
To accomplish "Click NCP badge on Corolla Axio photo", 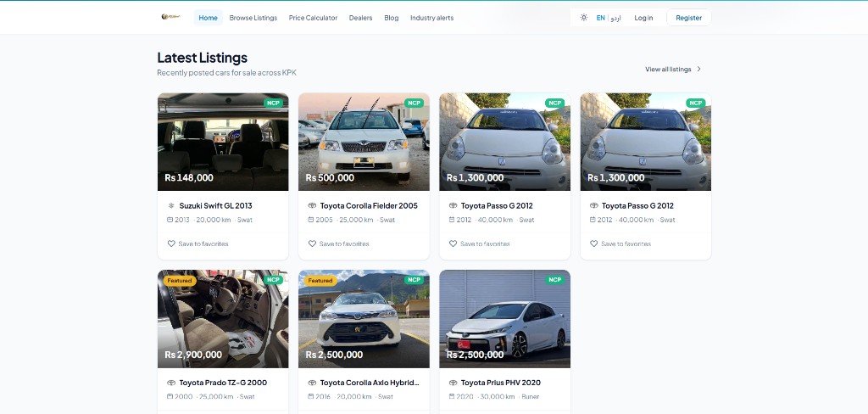I will tap(414, 280).
